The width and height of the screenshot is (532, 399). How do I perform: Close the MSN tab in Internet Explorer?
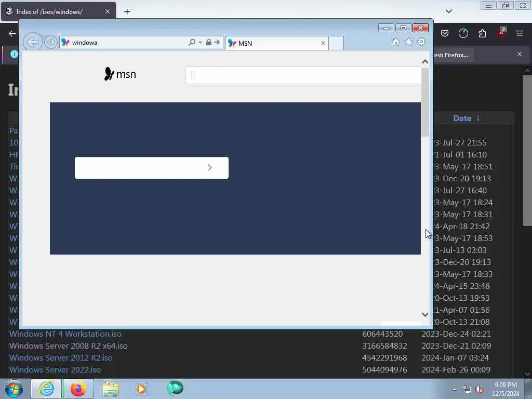[323, 43]
